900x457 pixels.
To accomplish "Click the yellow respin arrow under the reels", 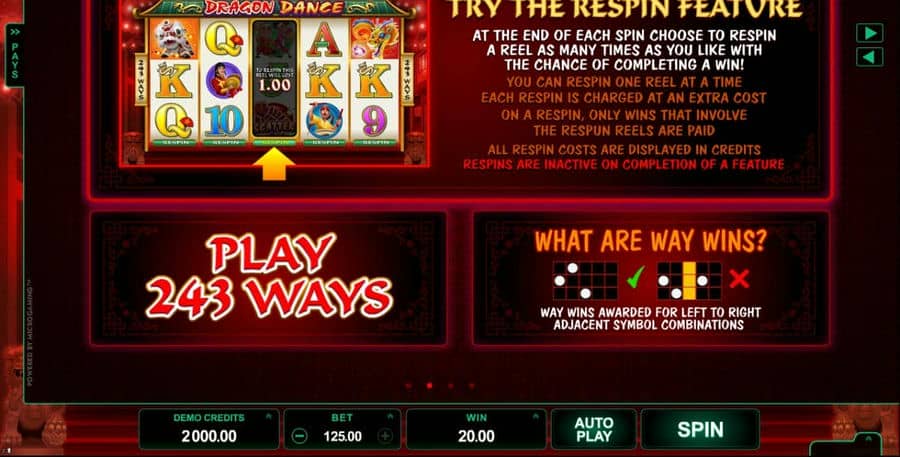I will [x=274, y=164].
